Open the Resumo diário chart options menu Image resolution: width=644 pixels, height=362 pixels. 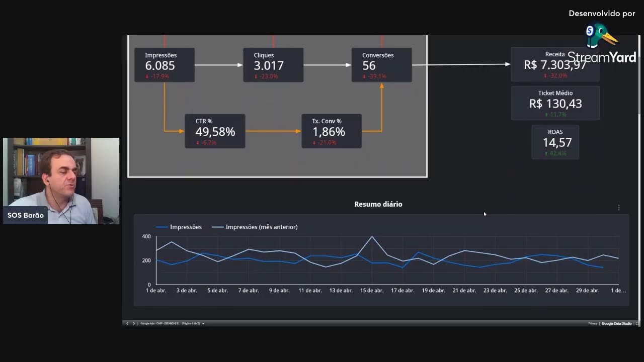619,207
